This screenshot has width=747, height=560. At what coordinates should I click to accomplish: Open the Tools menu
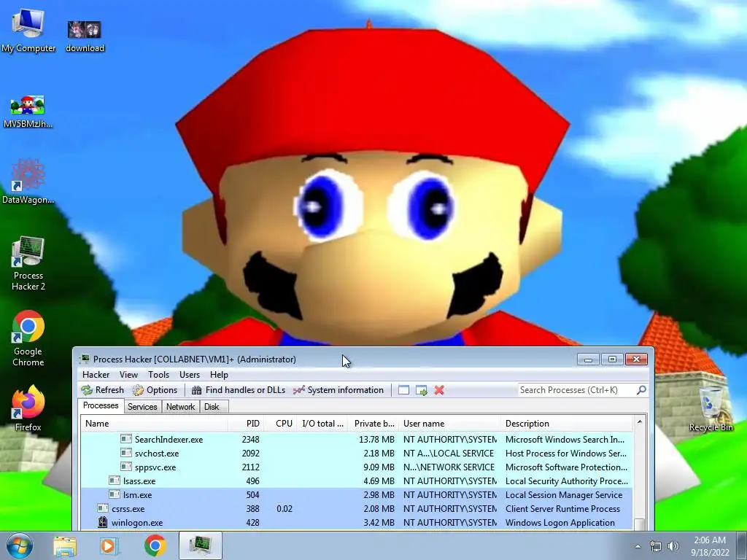158,375
